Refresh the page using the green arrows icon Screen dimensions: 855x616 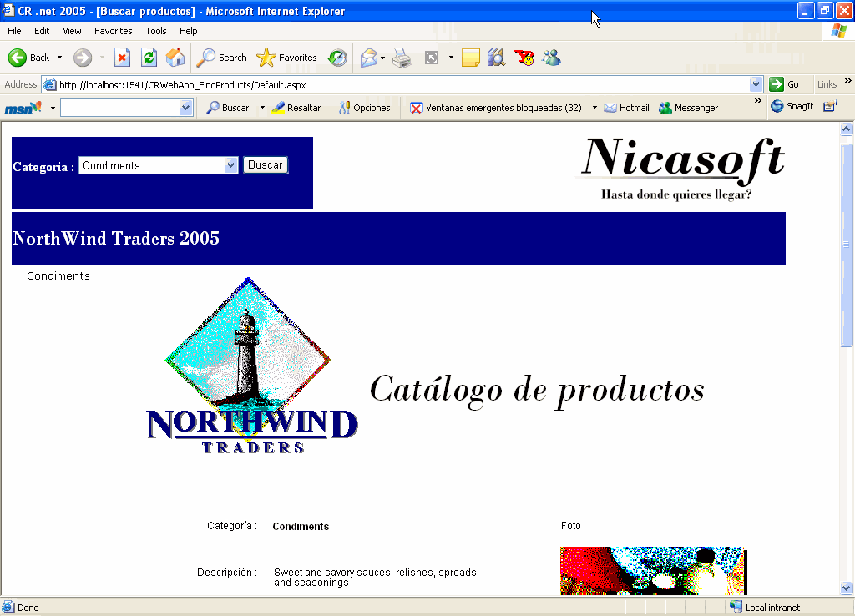149,58
